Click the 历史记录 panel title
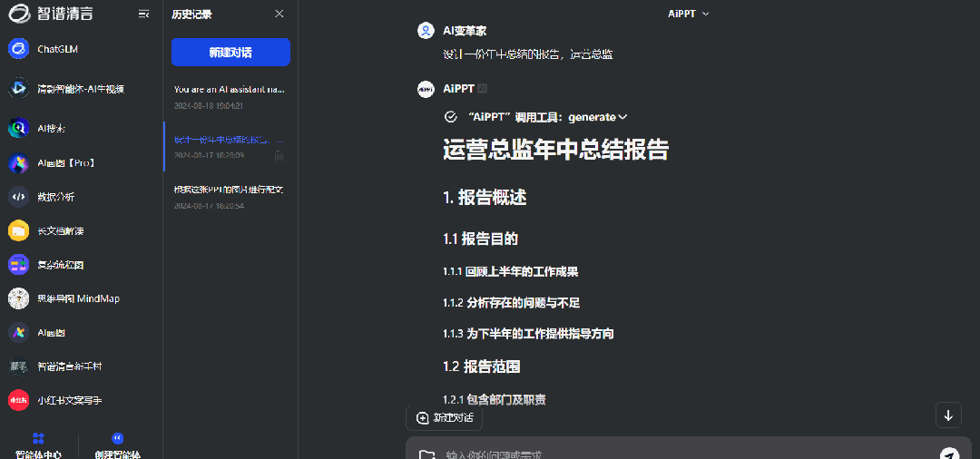This screenshot has height=459, width=980. [x=191, y=15]
